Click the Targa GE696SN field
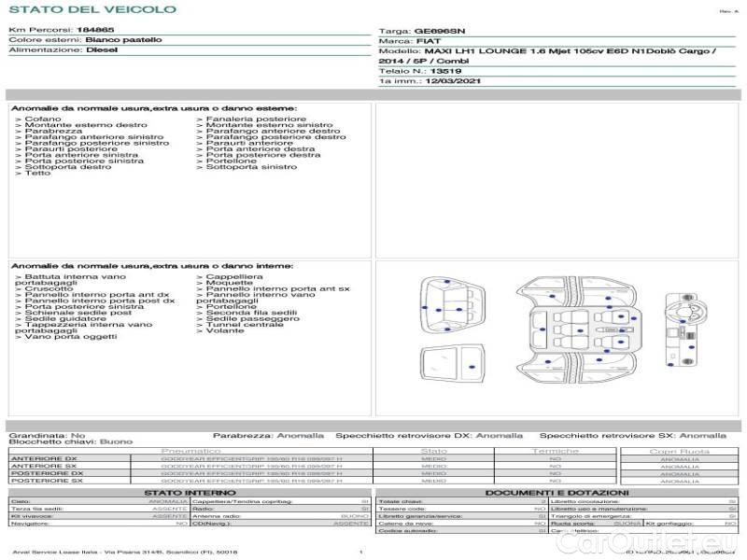The width and height of the screenshot is (747, 560). tap(429, 31)
